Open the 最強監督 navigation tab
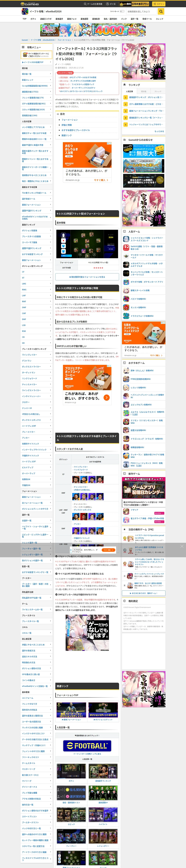The image size is (186, 868). tap(96, 19)
